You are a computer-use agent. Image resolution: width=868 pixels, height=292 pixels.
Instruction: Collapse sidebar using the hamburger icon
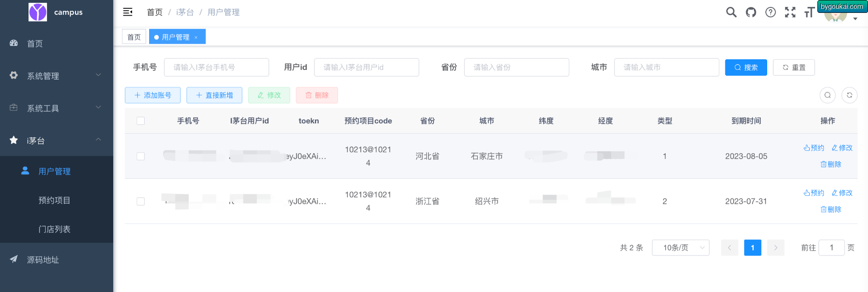(128, 12)
